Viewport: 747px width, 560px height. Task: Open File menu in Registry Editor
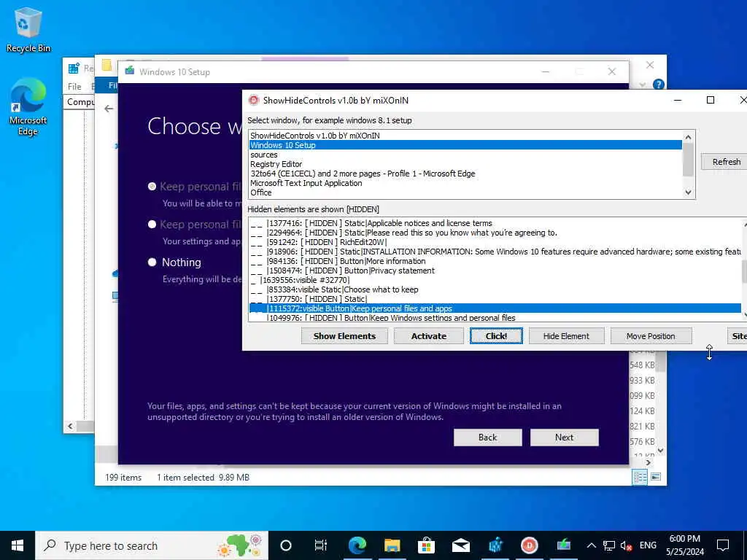[74, 86]
